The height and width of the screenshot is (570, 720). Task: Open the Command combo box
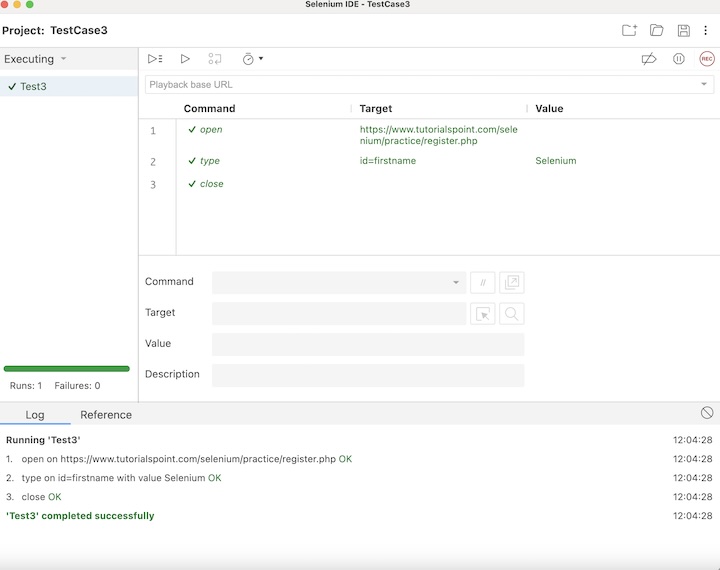click(x=339, y=282)
